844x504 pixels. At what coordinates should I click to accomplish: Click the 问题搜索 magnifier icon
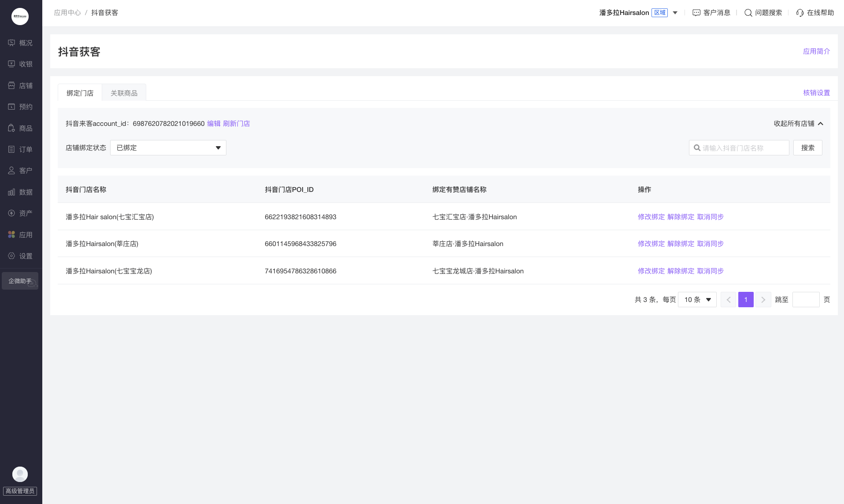coord(748,13)
